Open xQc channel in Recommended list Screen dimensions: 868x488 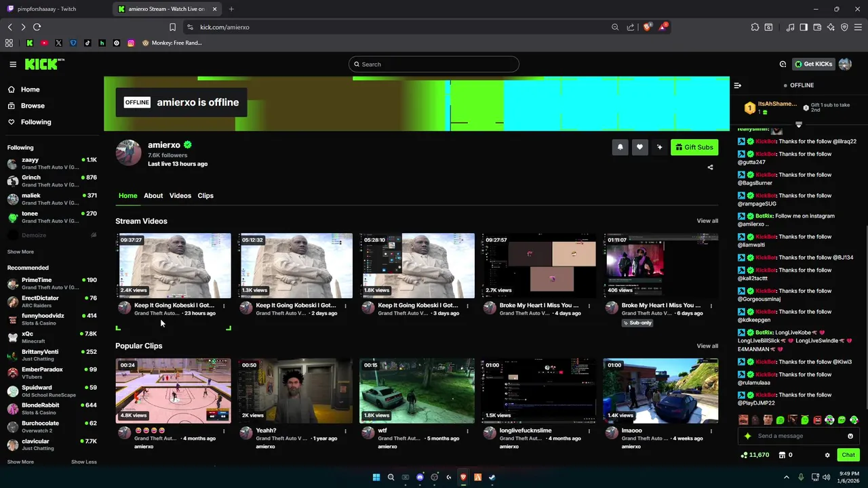[52, 338]
